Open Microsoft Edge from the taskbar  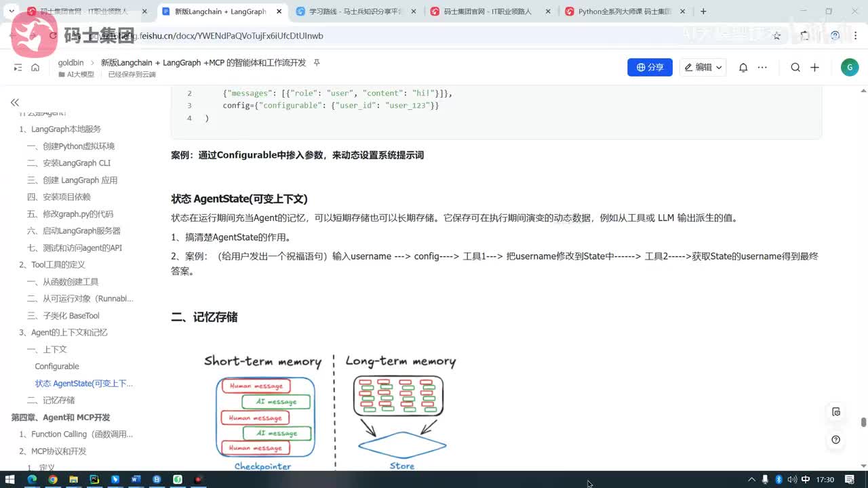click(x=32, y=480)
